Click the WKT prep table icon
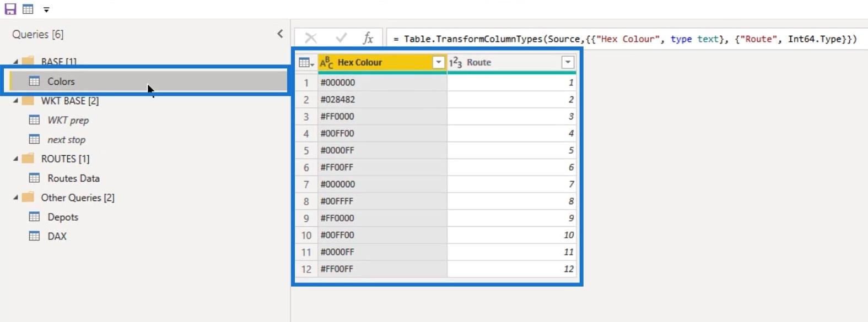The width and height of the screenshot is (868, 322). pos(34,120)
